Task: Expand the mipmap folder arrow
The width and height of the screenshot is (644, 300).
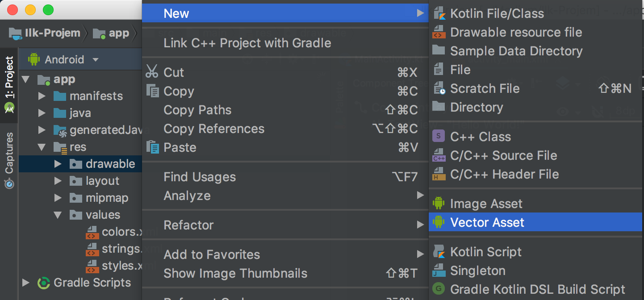Action: click(x=58, y=198)
